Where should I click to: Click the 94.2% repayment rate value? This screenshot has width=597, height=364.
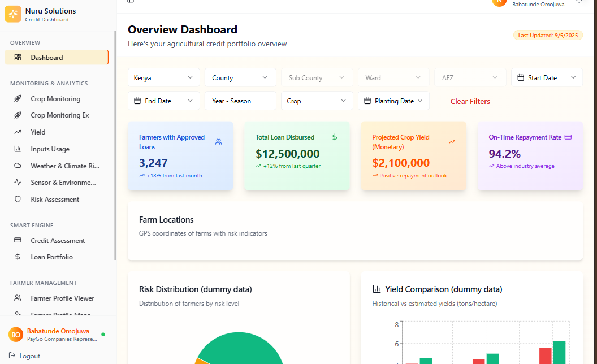(x=504, y=154)
